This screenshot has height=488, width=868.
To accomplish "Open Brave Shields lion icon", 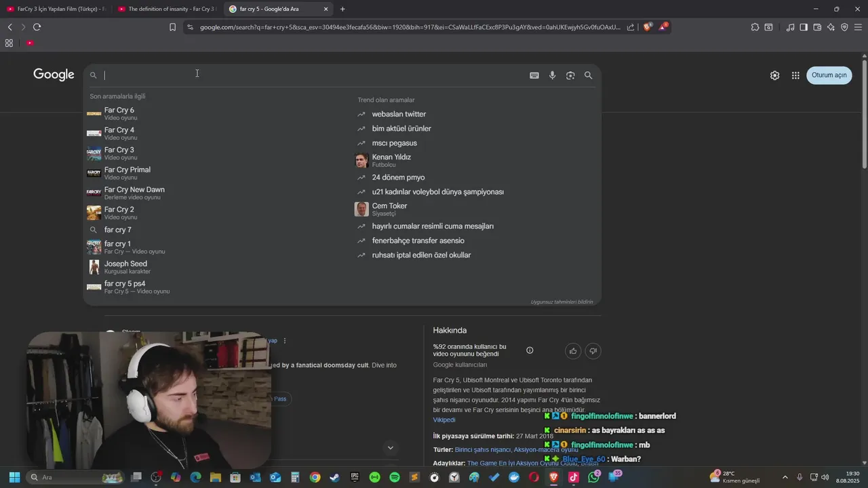I will point(647,27).
